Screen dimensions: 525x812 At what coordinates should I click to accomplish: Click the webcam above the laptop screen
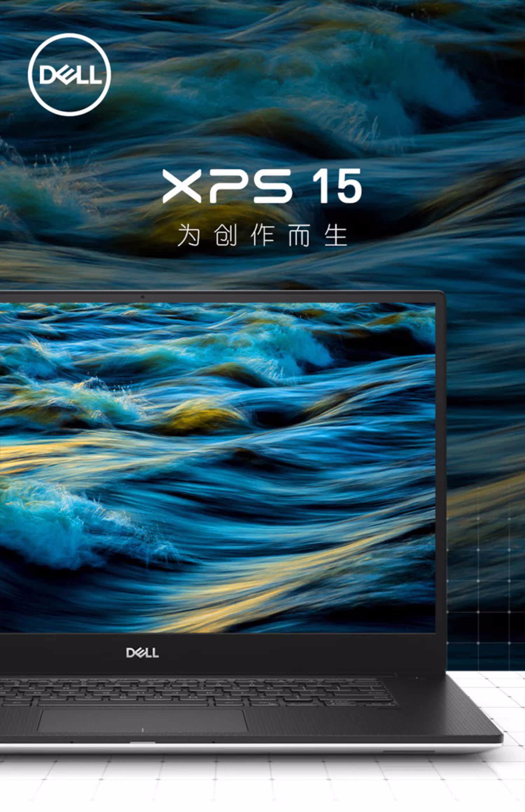pyautogui.click(x=142, y=297)
